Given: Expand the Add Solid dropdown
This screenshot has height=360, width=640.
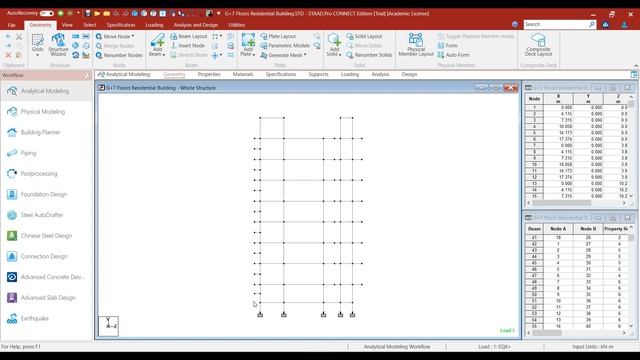Looking at the screenshot, I should (x=340, y=54).
